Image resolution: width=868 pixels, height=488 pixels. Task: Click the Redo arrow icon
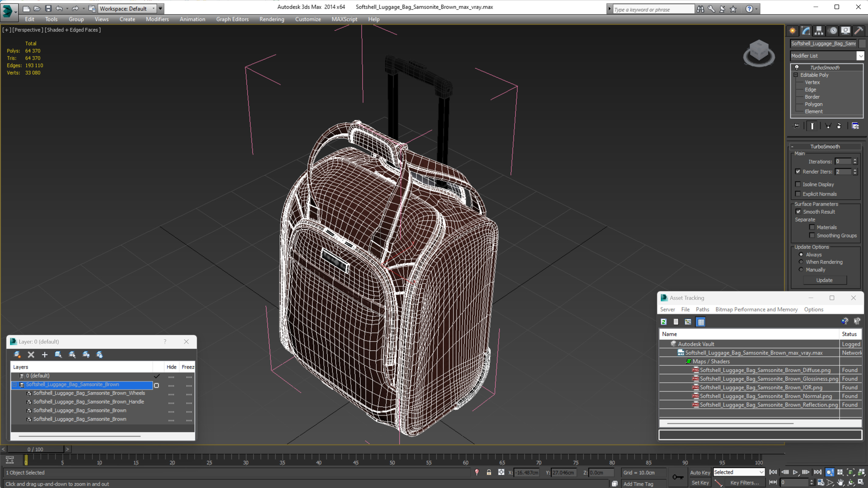[75, 9]
